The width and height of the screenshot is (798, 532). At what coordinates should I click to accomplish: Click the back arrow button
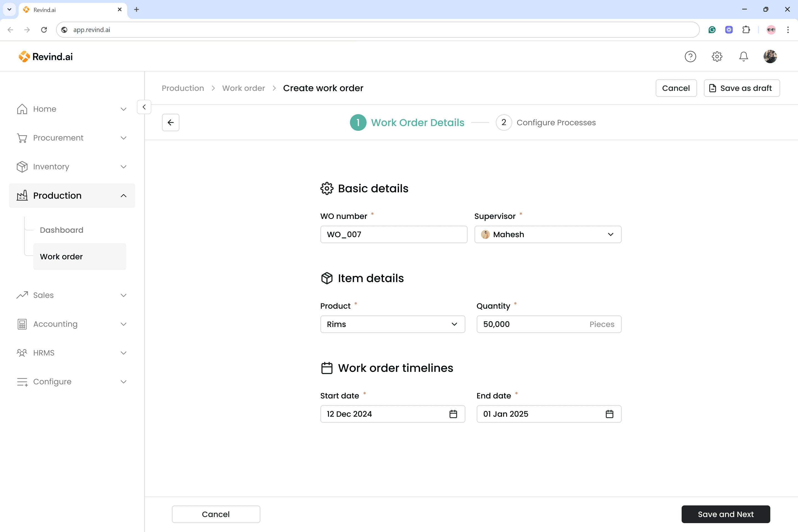pyautogui.click(x=170, y=122)
